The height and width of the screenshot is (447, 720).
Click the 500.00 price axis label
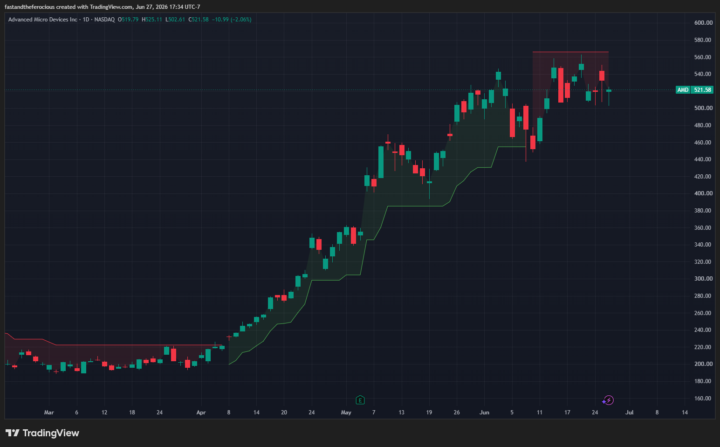703,108
